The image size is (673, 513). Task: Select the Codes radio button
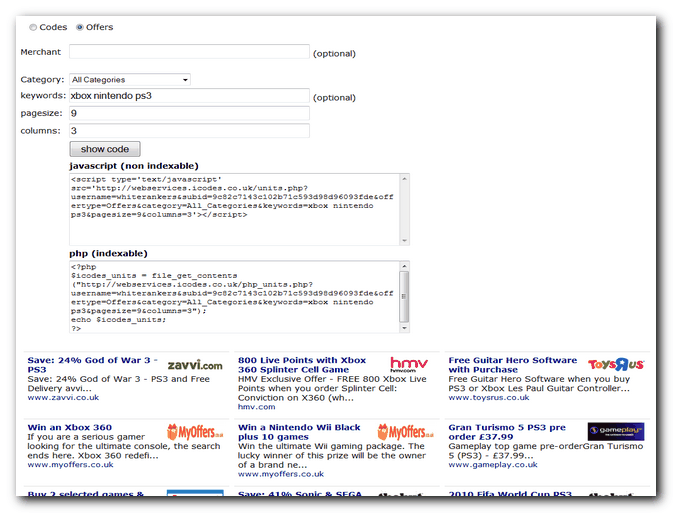[x=33, y=27]
